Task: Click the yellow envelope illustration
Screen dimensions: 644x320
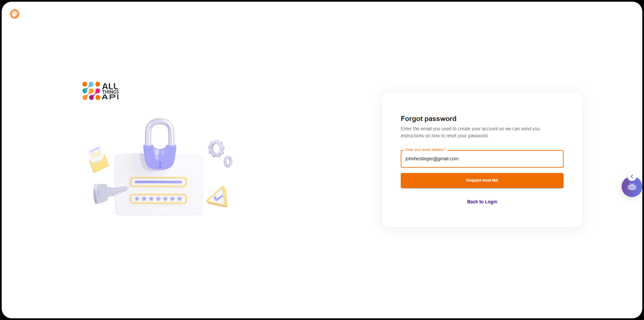Action: pyautogui.click(x=98, y=159)
